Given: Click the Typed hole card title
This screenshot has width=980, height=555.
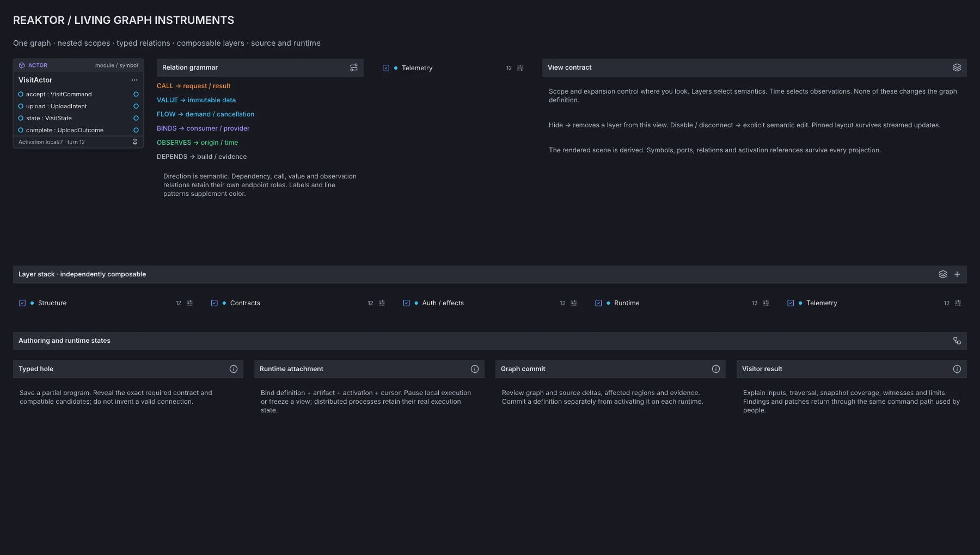Looking at the screenshot, I should tap(36, 369).
